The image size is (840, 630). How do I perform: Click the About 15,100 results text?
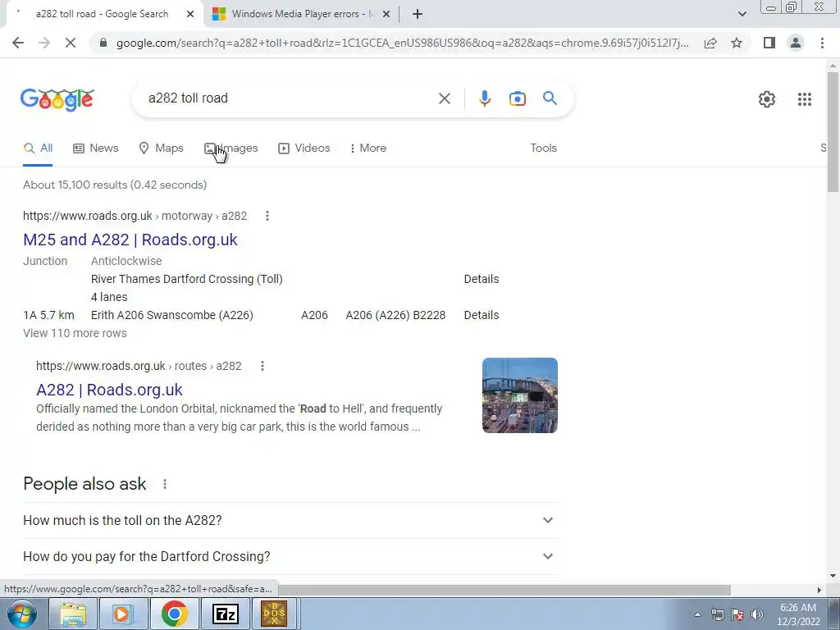(115, 185)
